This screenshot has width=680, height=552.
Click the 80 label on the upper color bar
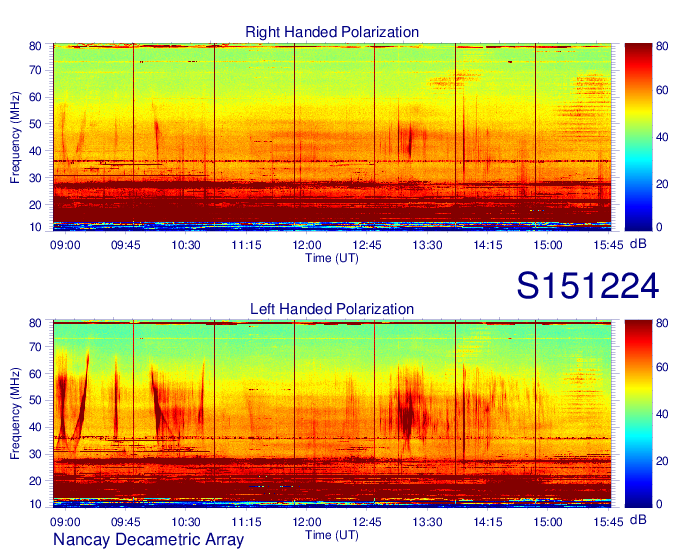(x=662, y=46)
